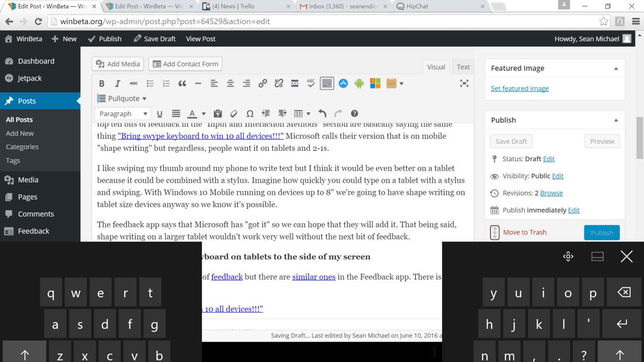644x362 pixels.
Task: Move the post to Trash
Action: pos(525,232)
